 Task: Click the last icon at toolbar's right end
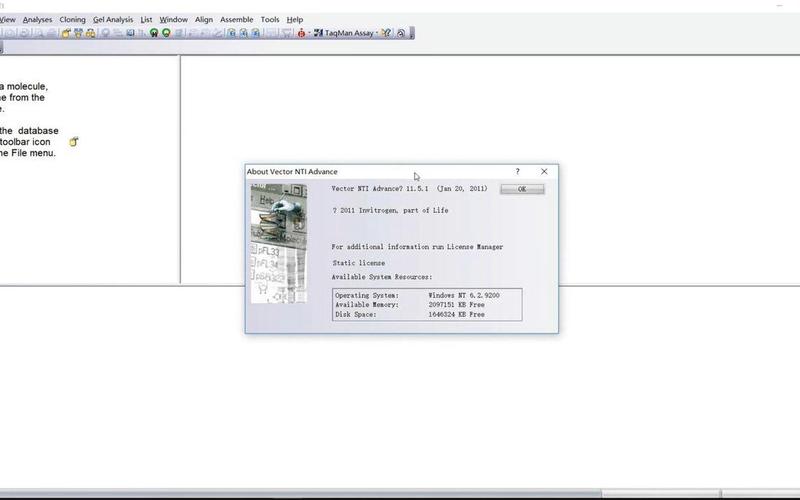(x=401, y=33)
